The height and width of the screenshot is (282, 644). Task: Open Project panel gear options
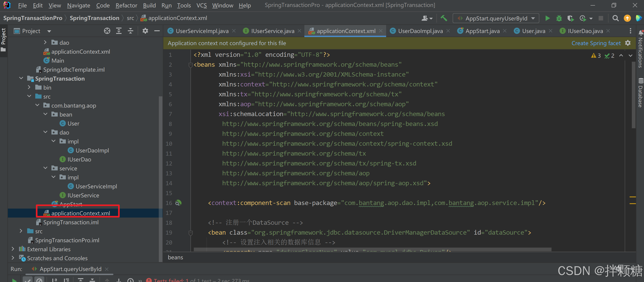[x=145, y=31]
